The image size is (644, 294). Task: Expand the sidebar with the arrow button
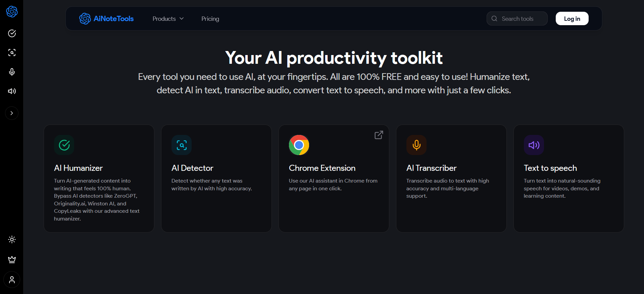pyautogui.click(x=12, y=113)
